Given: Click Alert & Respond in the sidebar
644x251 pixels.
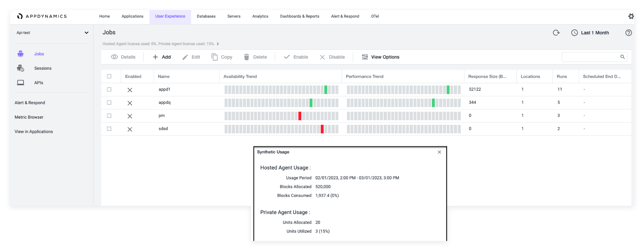Looking at the screenshot, I should pos(30,103).
